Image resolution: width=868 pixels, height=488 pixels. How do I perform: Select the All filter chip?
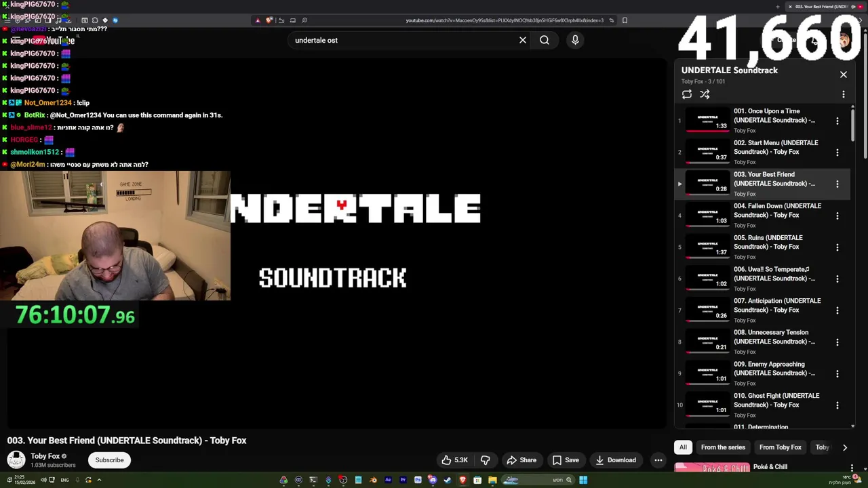point(683,447)
